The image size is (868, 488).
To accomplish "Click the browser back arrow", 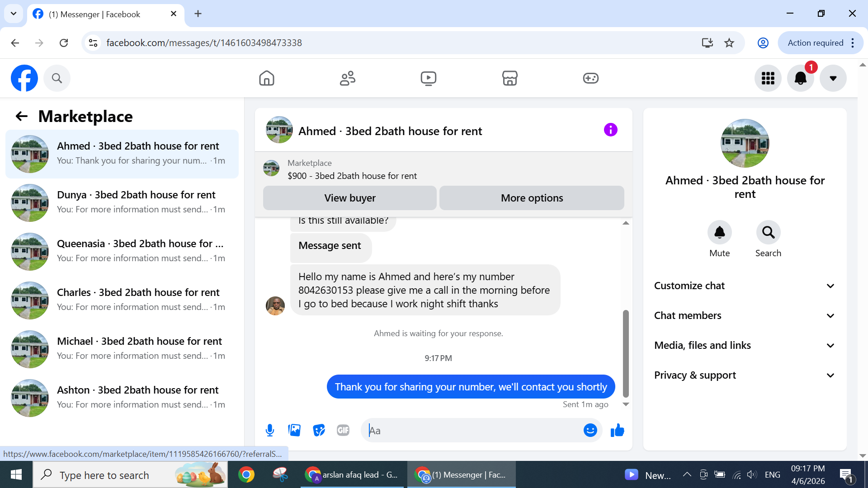I will tap(15, 43).
